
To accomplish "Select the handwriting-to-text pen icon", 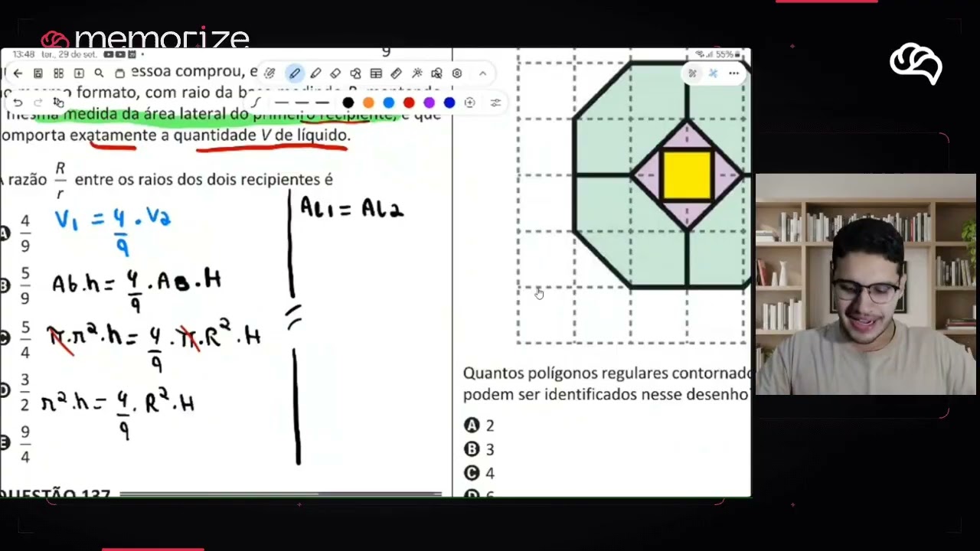I will point(269,73).
